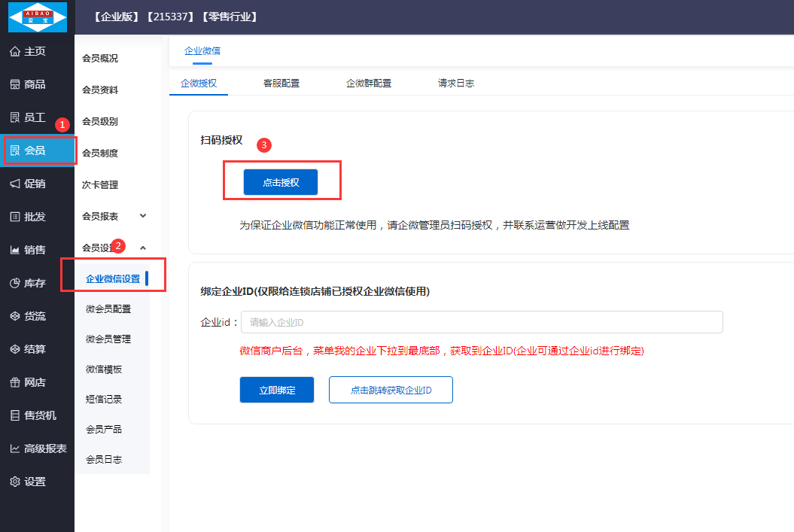Click the member icon beside 会员

15,150
